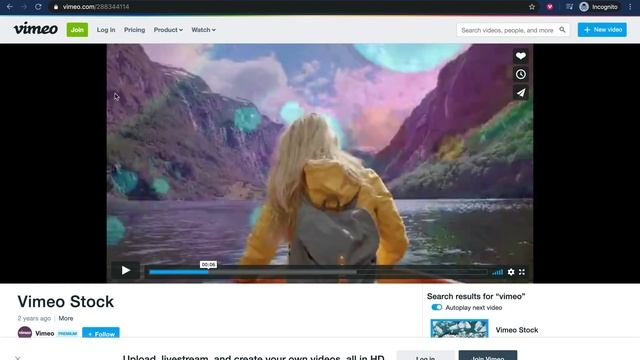This screenshot has height=360, width=640.
Task: Adjust the volume bars in the player
Action: [497, 272]
